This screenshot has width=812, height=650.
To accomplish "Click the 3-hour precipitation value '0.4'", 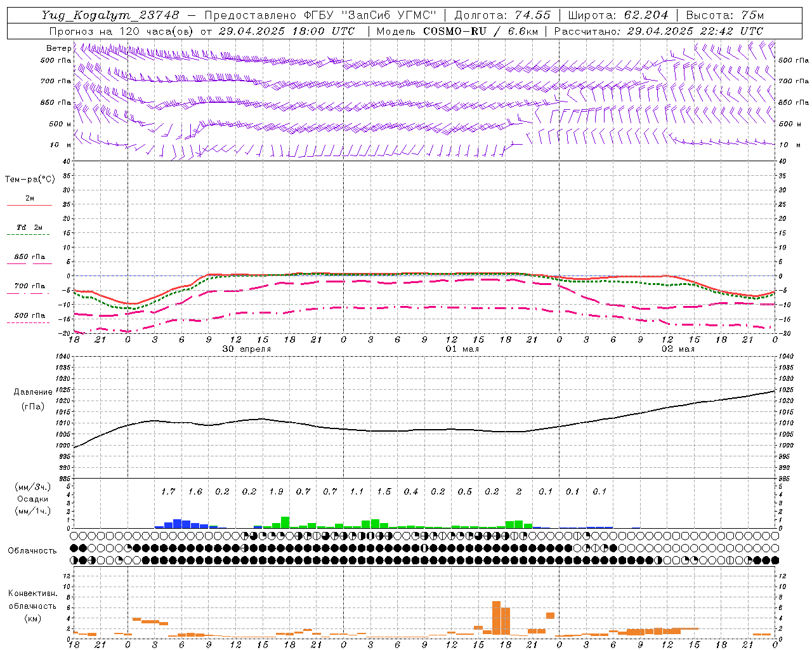I will pyautogui.click(x=411, y=491).
